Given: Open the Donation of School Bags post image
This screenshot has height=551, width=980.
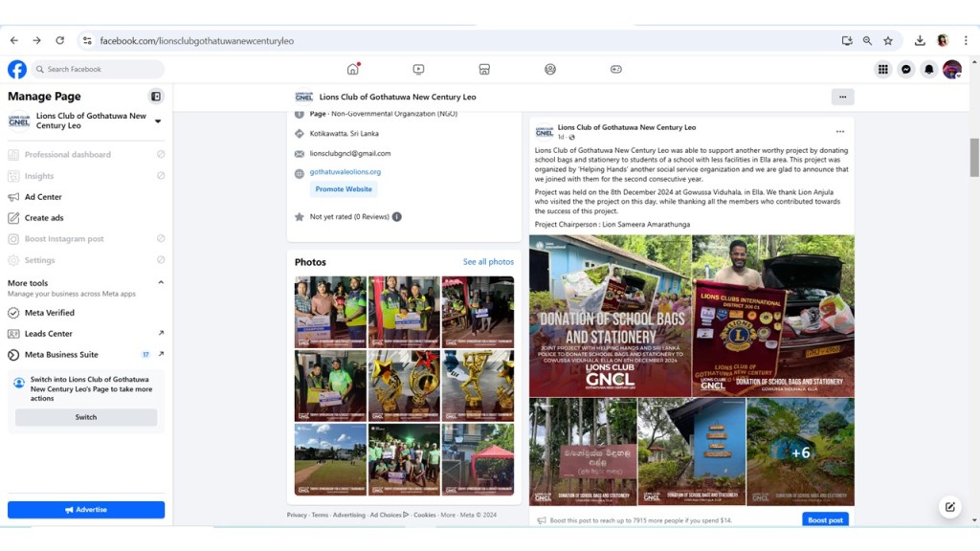Looking at the screenshot, I should tap(610, 316).
